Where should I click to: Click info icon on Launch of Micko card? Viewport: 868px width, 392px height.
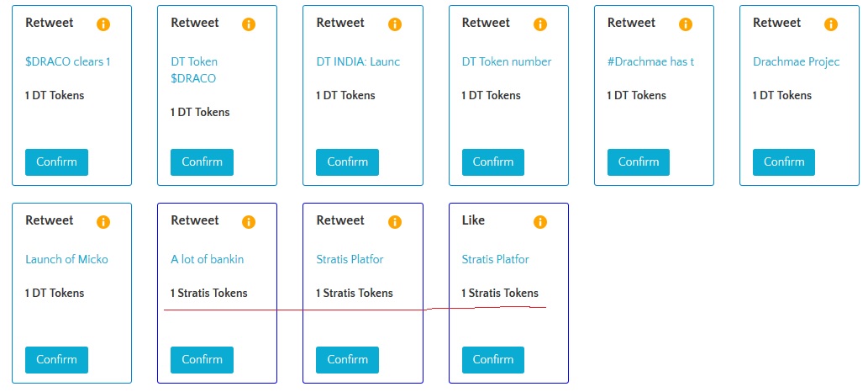pos(103,222)
